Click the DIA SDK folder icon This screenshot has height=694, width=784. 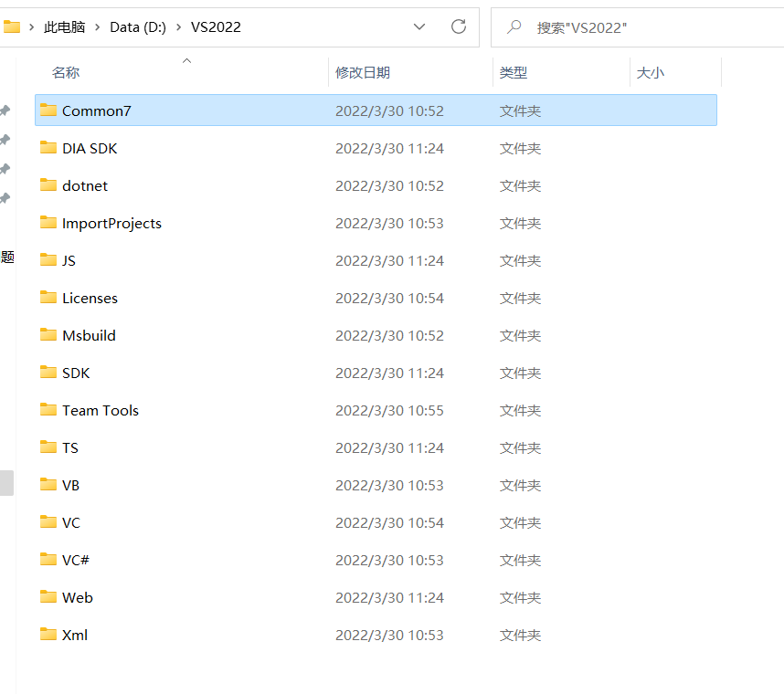pyautogui.click(x=48, y=147)
